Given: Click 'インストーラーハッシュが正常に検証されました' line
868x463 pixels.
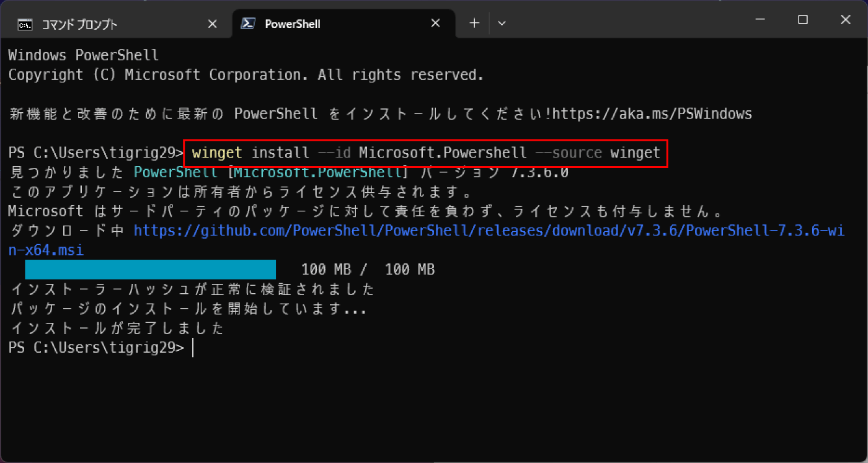Looking at the screenshot, I should (x=192, y=289).
